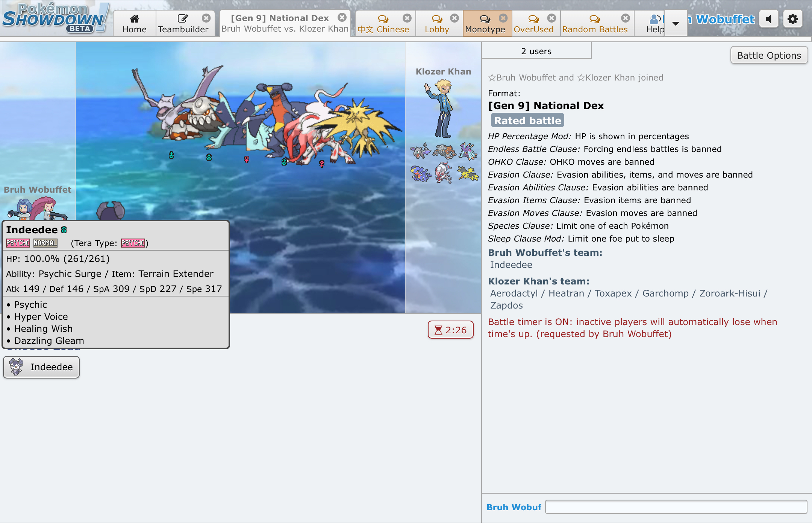812x523 pixels.
Task: Click the Indeedee sprite on your side
Action: click(x=111, y=210)
